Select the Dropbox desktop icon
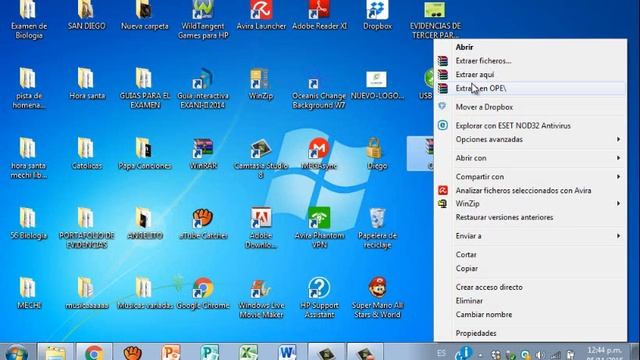The width and height of the screenshot is (640, 360). [x=378, y=14]
